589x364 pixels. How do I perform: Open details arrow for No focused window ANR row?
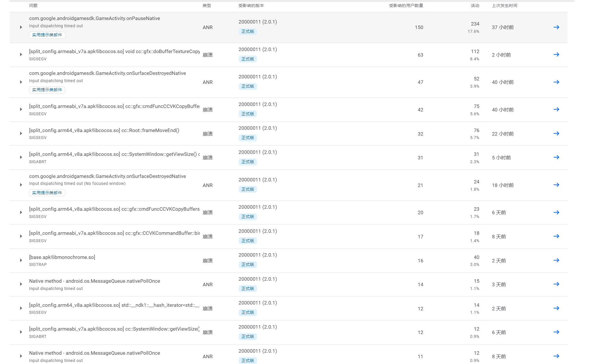pos(556,185)
